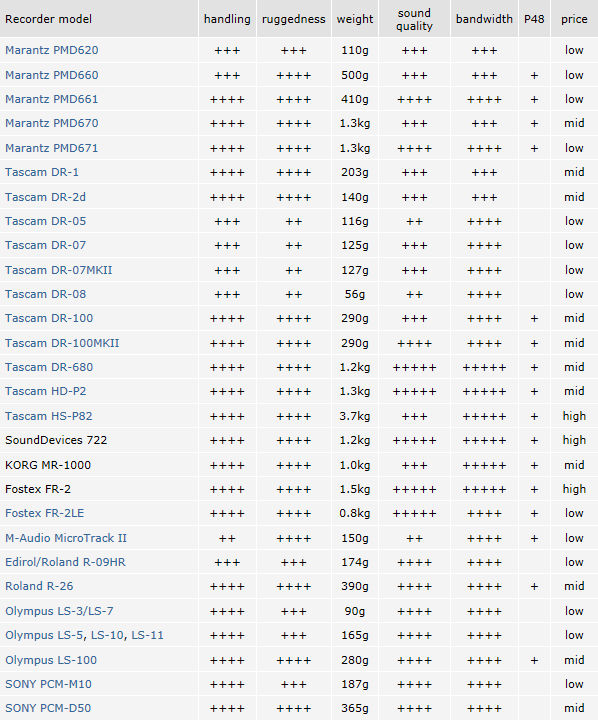Click the price column header

click(x=574, y=19)
